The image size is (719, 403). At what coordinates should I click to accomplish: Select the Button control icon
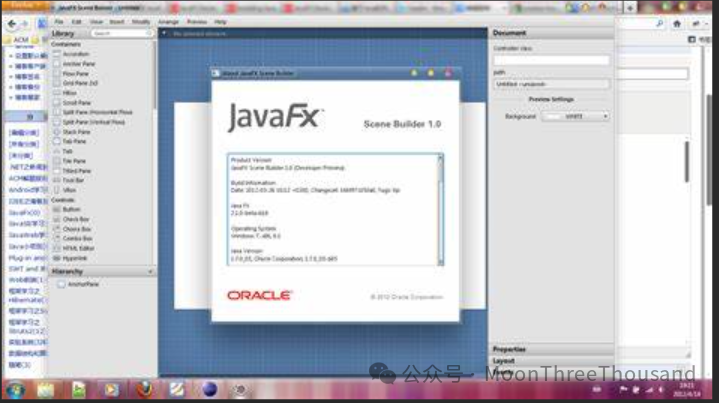(56, 209)
